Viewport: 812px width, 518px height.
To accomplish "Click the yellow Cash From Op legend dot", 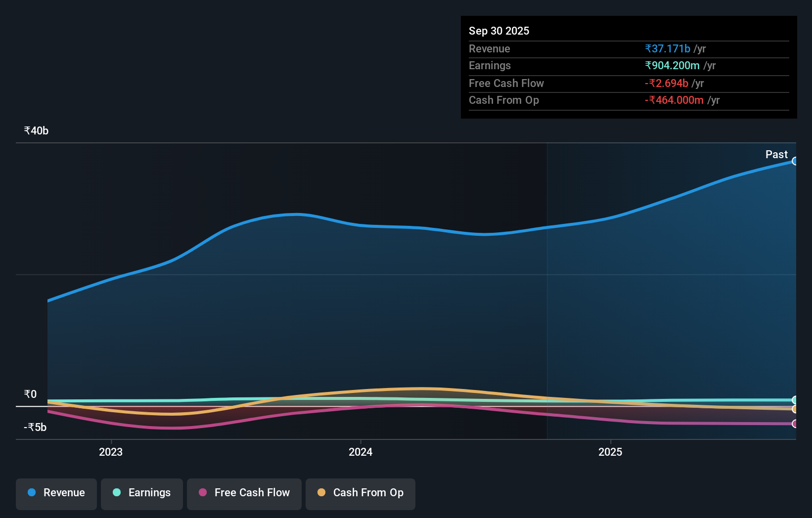I will tap(322, 492).
